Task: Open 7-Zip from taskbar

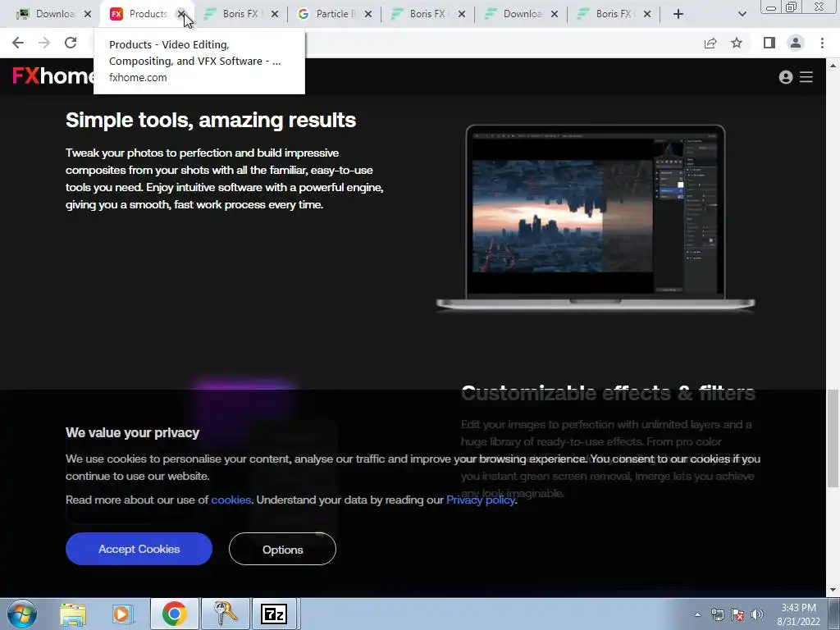Action: point(274,614)
